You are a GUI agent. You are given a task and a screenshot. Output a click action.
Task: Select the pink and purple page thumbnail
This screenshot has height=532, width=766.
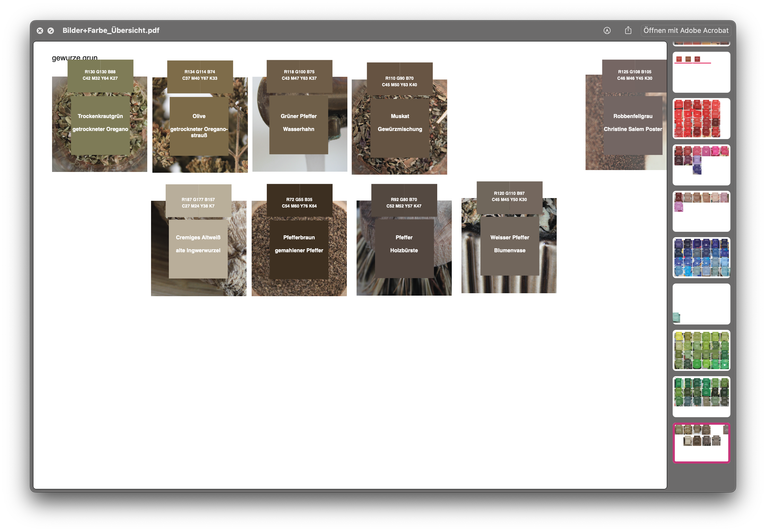[x=701, y=165]
